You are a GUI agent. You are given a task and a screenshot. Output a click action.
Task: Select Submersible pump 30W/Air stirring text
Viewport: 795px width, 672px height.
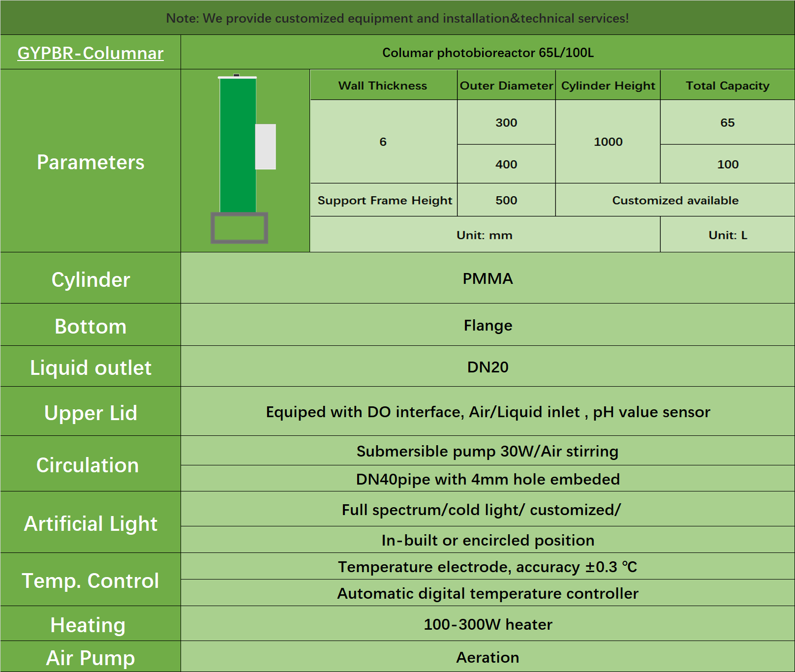[x=488, y=451]
